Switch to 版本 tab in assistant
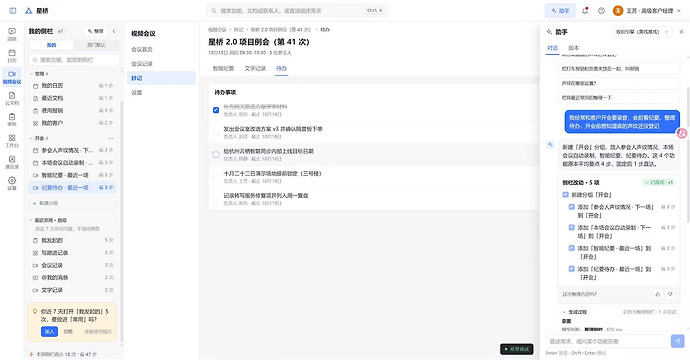 tap(574, 48)
